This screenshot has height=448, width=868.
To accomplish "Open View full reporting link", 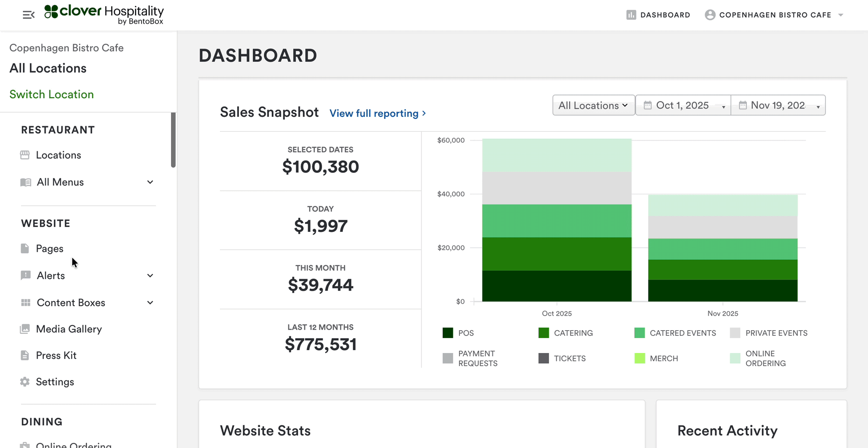I will tap(377, 114).
